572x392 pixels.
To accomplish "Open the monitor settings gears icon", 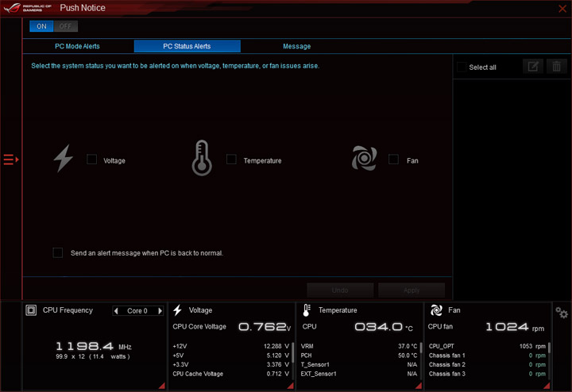I will (562, 313).
